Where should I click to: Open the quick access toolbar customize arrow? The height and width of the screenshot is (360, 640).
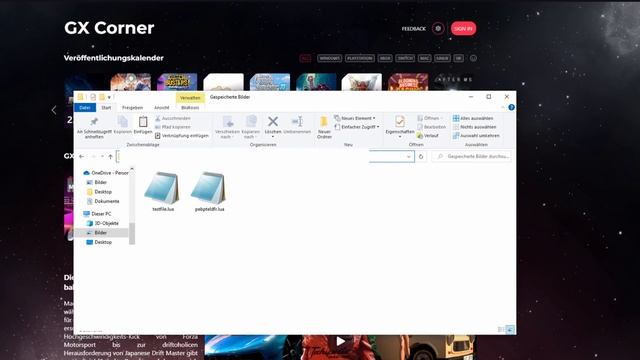coord(109,97)
